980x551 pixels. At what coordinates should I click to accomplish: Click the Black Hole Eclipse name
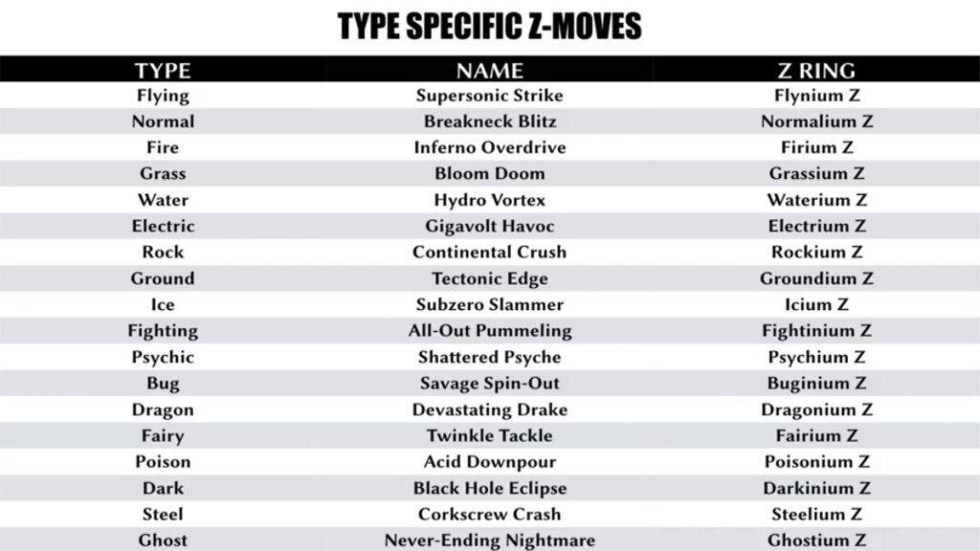click(489, 488)
